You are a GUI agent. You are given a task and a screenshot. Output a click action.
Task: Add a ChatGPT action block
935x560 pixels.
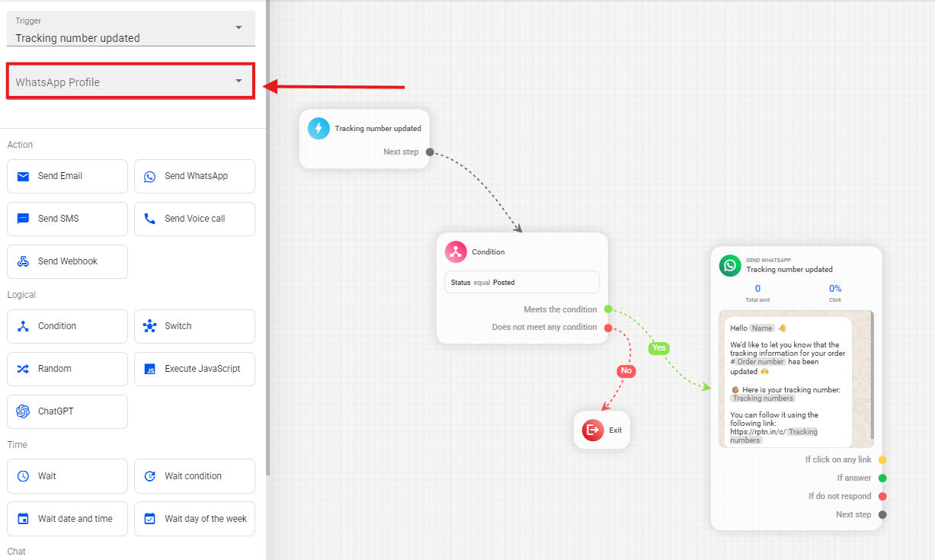point(67,411)
